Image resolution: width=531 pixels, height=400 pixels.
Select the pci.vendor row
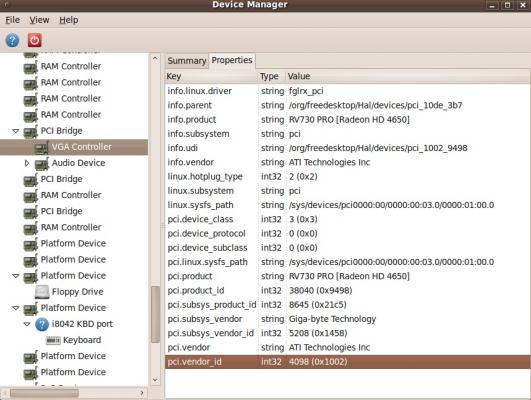(x=347, y=347)
